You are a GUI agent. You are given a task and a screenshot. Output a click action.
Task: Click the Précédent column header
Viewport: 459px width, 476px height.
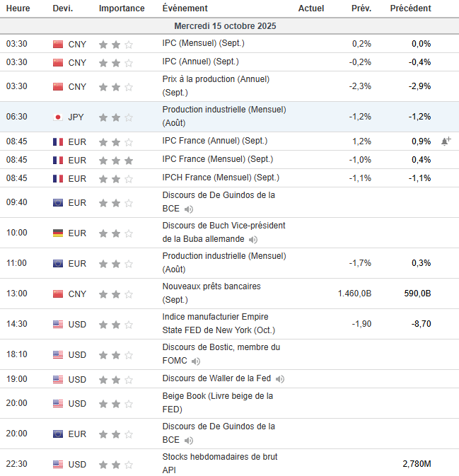pos(410,8)
